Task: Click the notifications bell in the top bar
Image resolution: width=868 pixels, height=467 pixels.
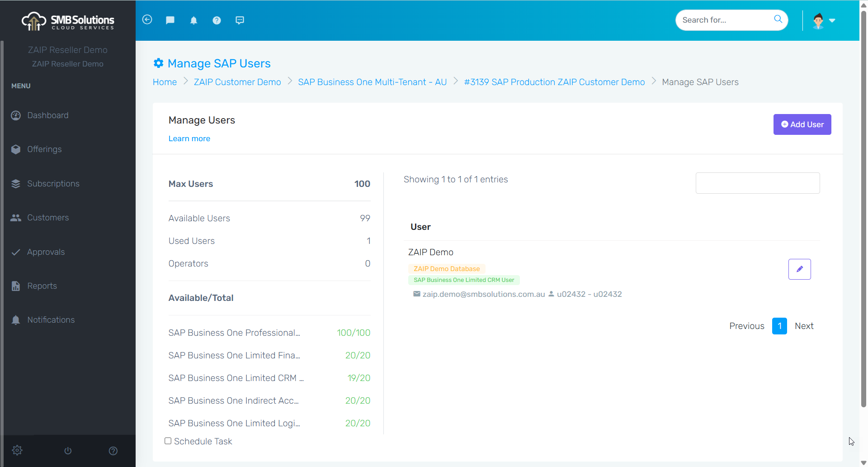Action: point(193,20)
